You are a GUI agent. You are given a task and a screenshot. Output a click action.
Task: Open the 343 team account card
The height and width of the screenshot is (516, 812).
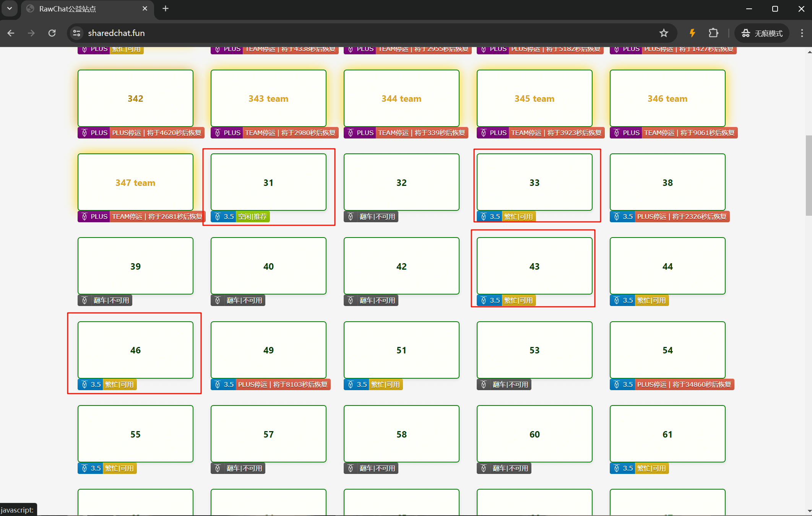[x=268, y=98]
